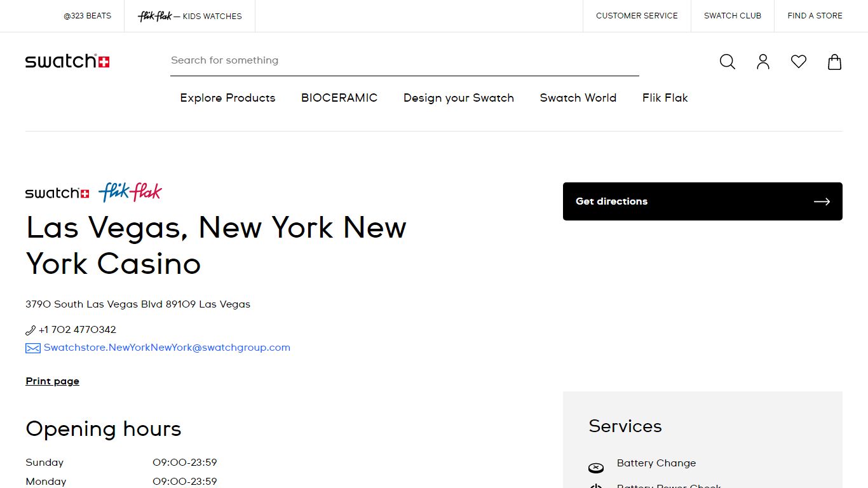Open Design your Swatch menu
The image size is (868, 488).
pyautogui.click(x=459, y=98)
